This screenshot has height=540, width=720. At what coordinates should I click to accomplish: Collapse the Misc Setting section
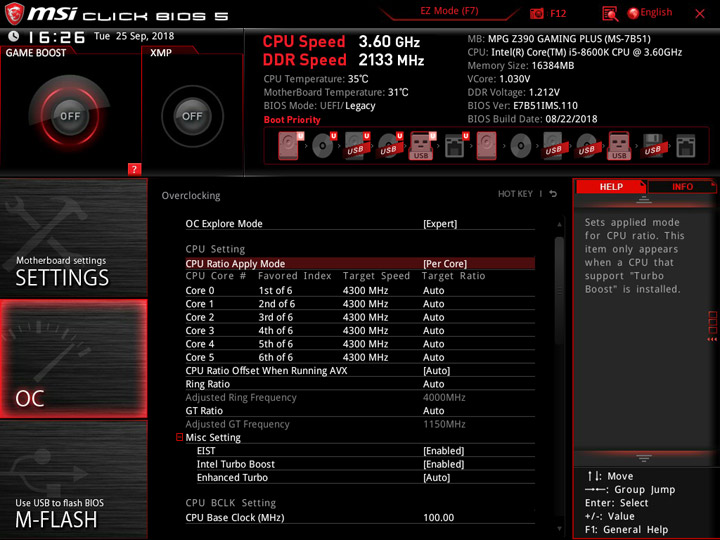tap(179, 437)
